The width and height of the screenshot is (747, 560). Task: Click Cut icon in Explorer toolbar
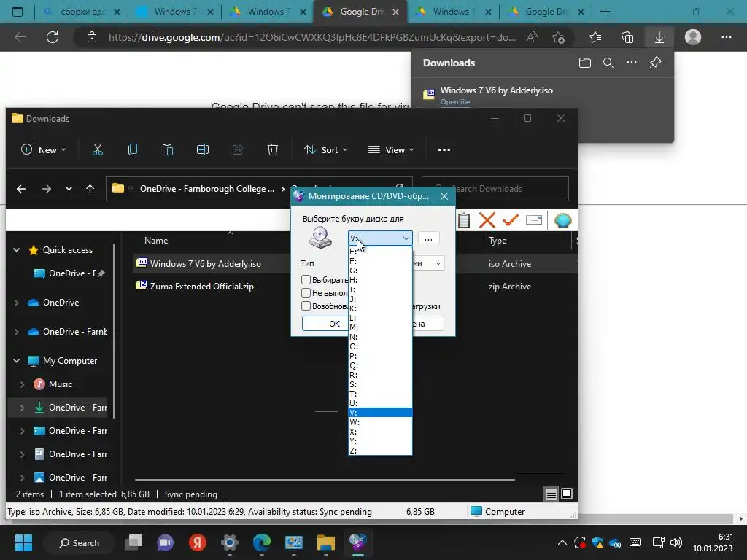97,150
